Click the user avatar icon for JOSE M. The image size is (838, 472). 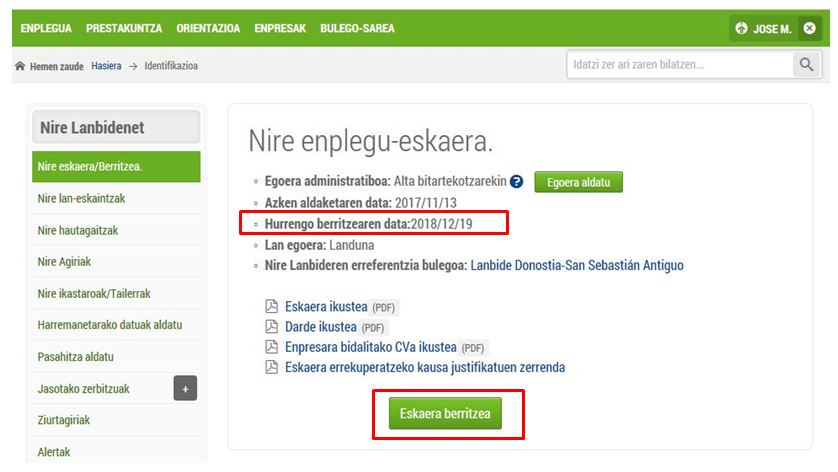pos(741,28)
